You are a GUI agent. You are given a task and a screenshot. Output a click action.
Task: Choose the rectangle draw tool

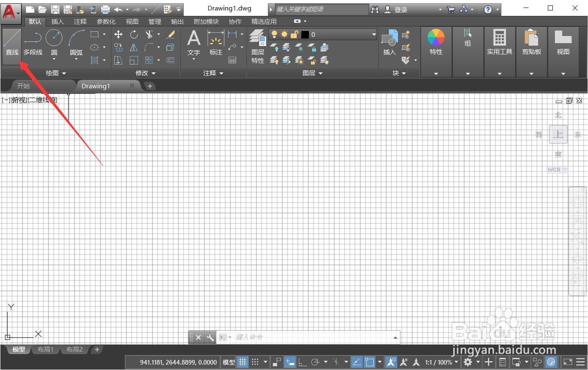coord(95,34)
